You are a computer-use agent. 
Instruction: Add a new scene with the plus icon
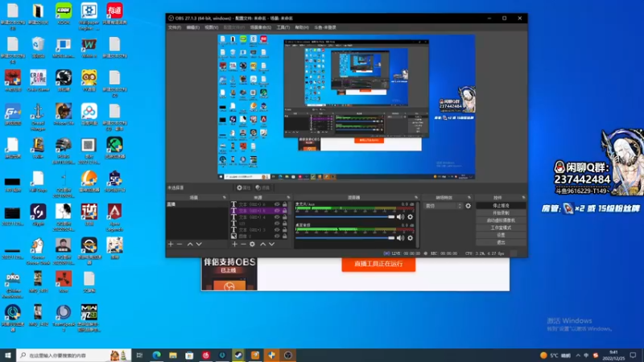coord(171,245)
